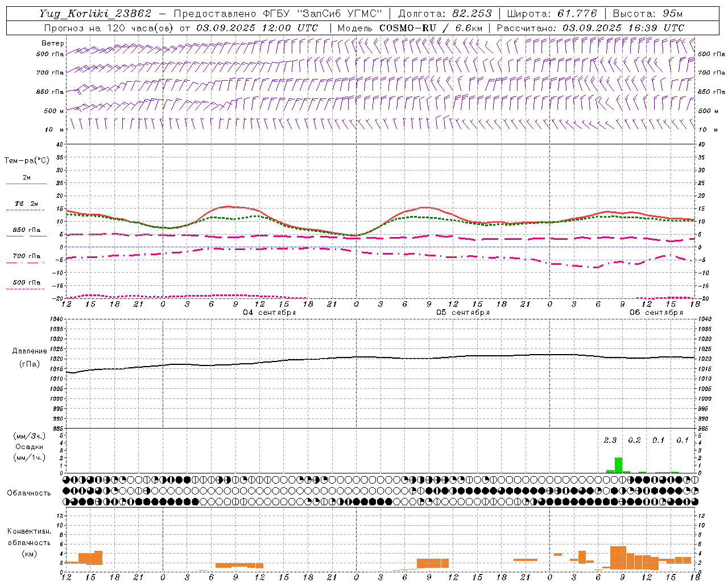Viewport: 728px width, 582px height.
Task: Click 'Рассчитано: 03.09.2025 16:39 UTC' timestamp
Action: point(590,28)
